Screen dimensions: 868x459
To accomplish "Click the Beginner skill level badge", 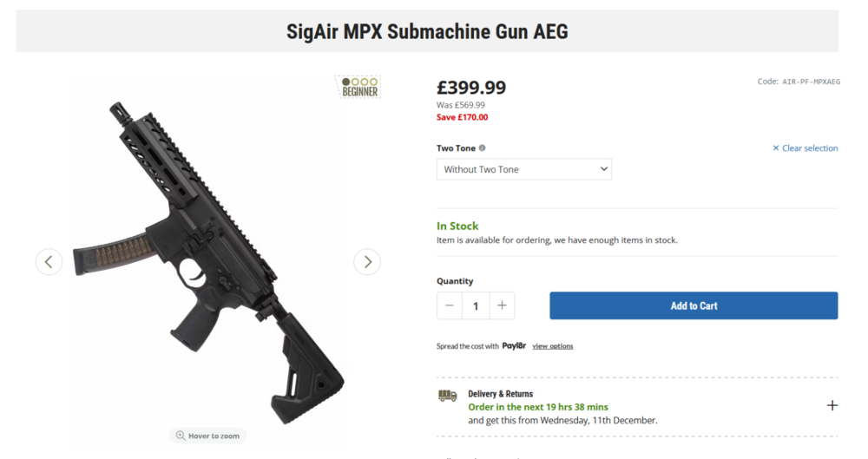I will click(x=358, y=87).
